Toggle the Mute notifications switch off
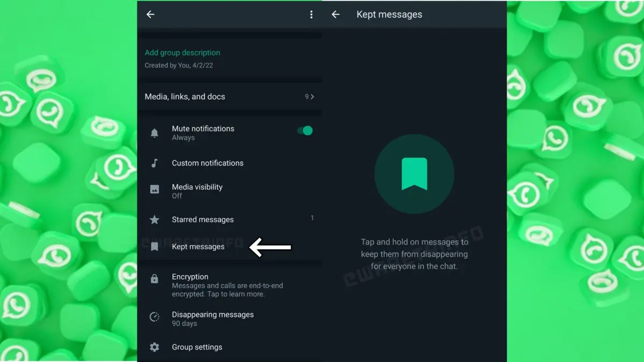This screenshot has height=362, width=644. 305,130
